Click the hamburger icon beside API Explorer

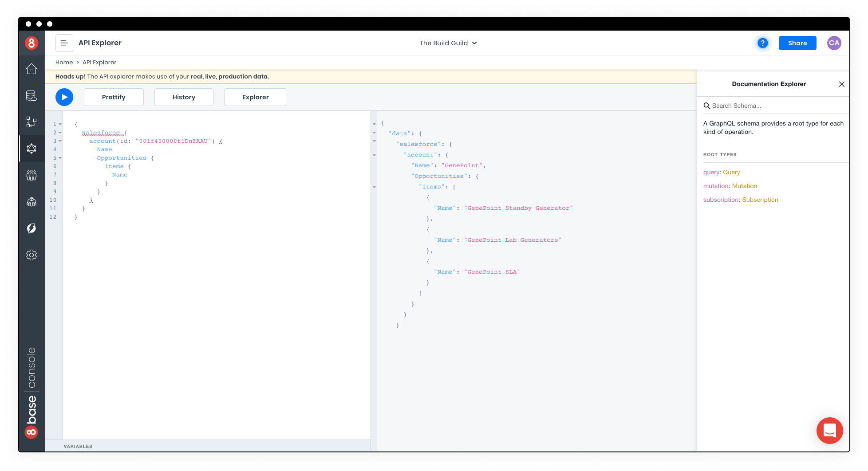click(x=64, y=43)
